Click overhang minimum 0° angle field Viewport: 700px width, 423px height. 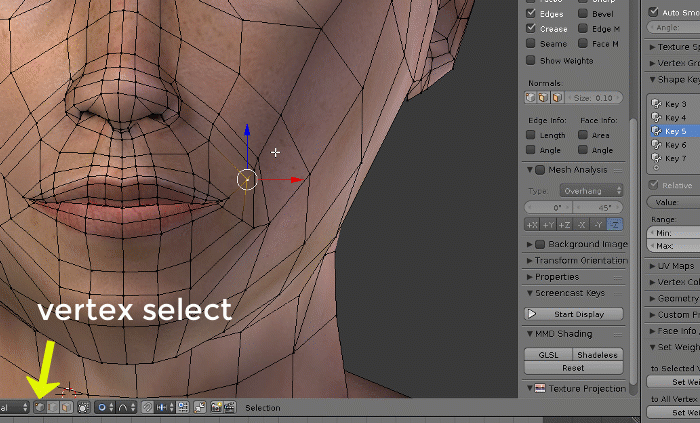(548, 208)
